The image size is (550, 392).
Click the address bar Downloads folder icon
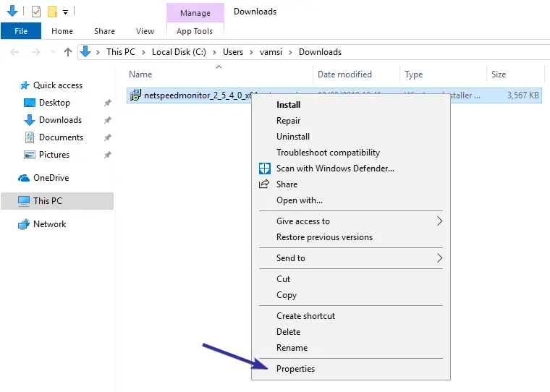click(x=85, y=52)
